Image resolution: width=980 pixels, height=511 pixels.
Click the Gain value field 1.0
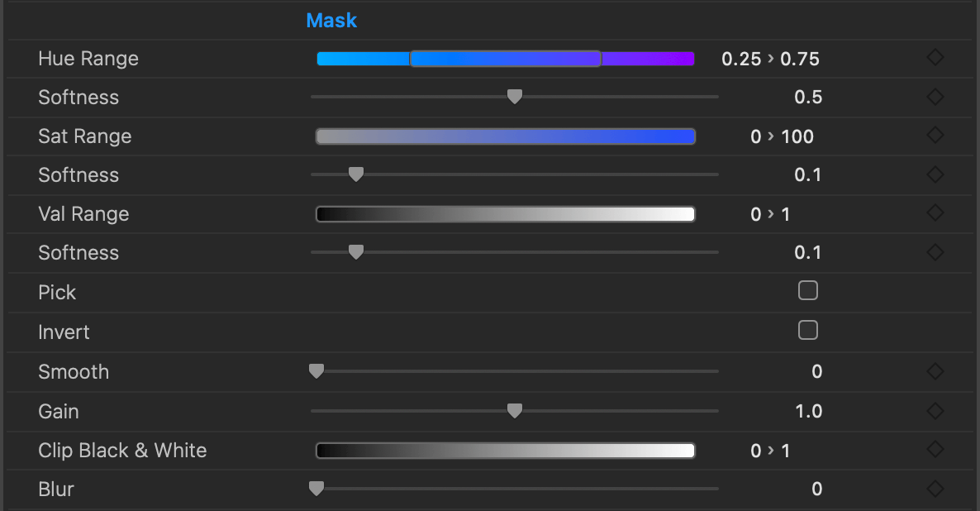pos(808,411)
